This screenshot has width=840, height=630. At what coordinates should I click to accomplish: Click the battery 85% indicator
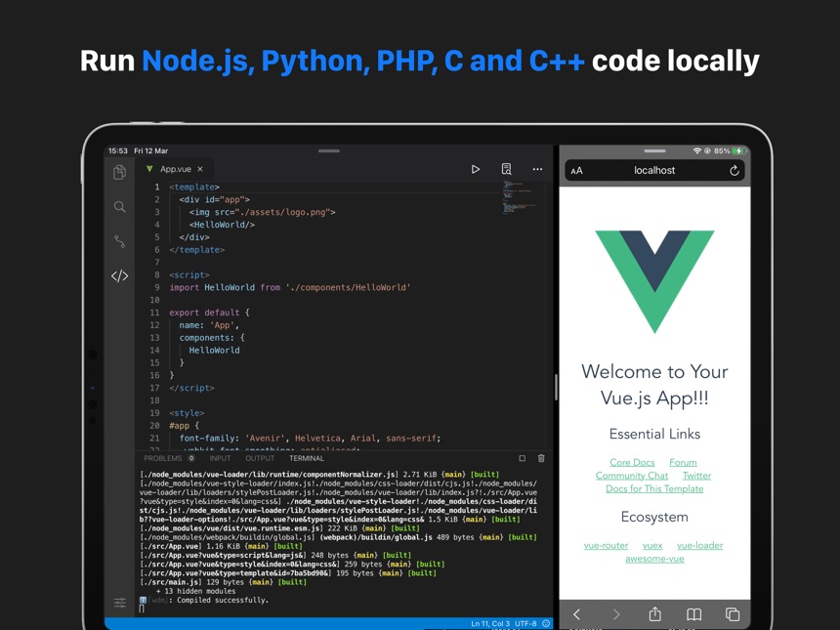[730, 151]
